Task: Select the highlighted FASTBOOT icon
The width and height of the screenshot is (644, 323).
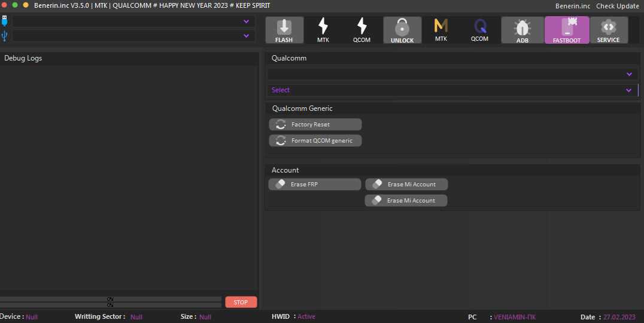Action: [x=566, y=30]
